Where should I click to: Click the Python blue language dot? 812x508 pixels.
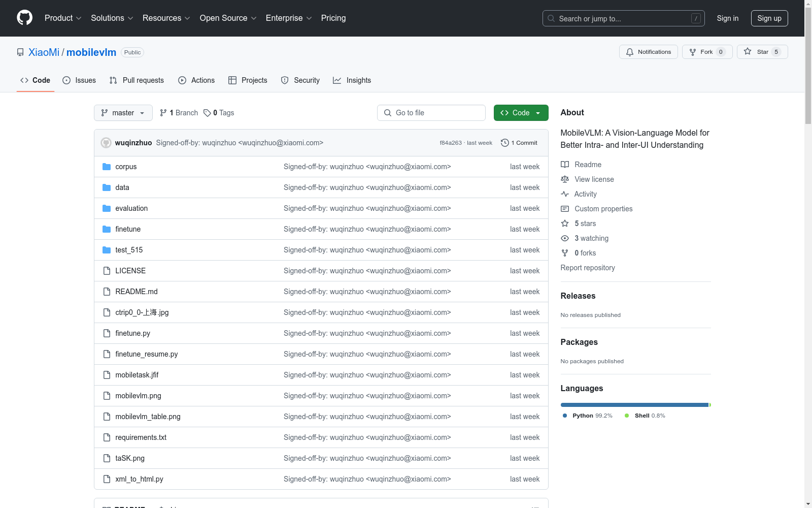click(x=565, y=416)
